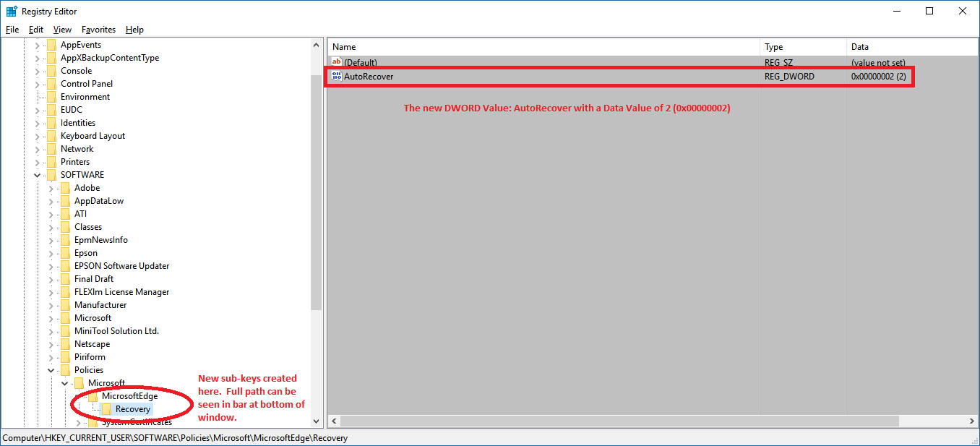
Task: Click the EUDC folder icon
Action: click(x=51, y=110)
